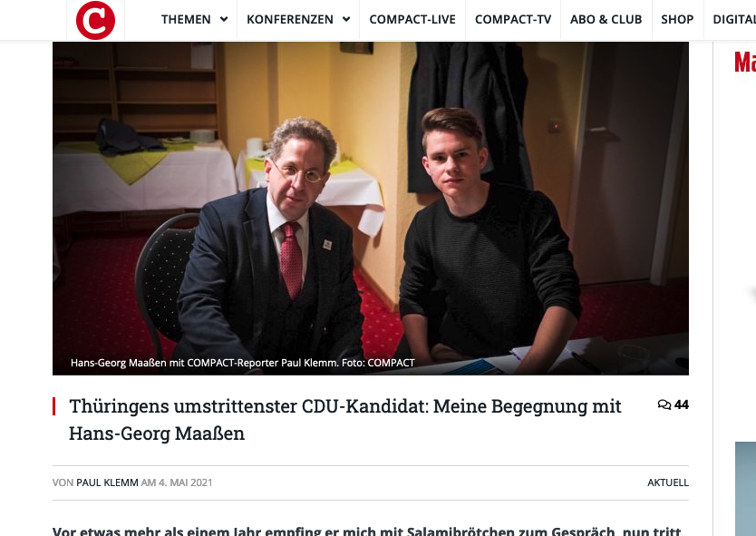Go to COMPACT-LIVE section
The height and width of the screenshot is (536, 756).
pos(412,19)
